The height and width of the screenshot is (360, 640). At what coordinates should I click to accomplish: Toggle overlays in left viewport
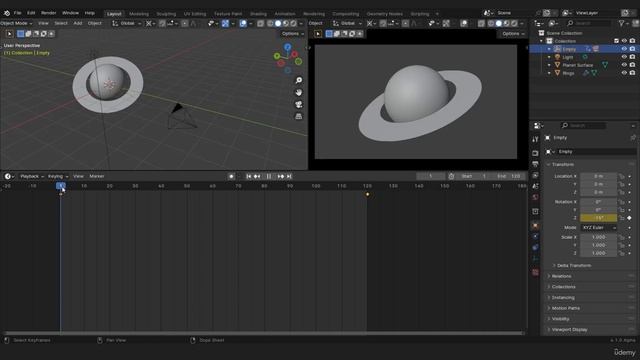tap(243, 24)
